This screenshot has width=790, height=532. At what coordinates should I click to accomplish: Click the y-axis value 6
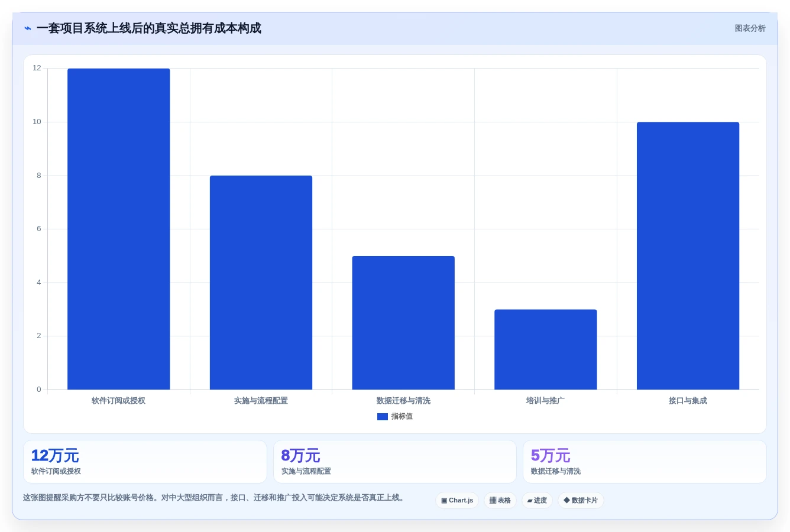39,229
